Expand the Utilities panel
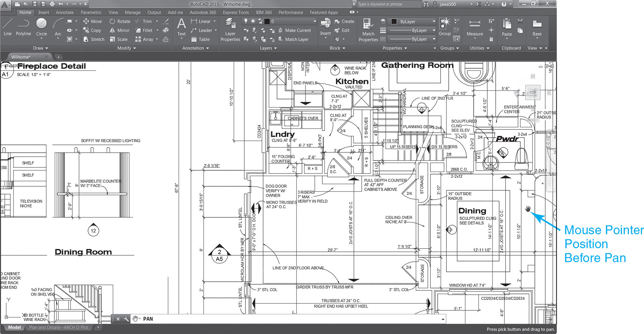This screenshot has height=334, width=644. click(479, 48)
